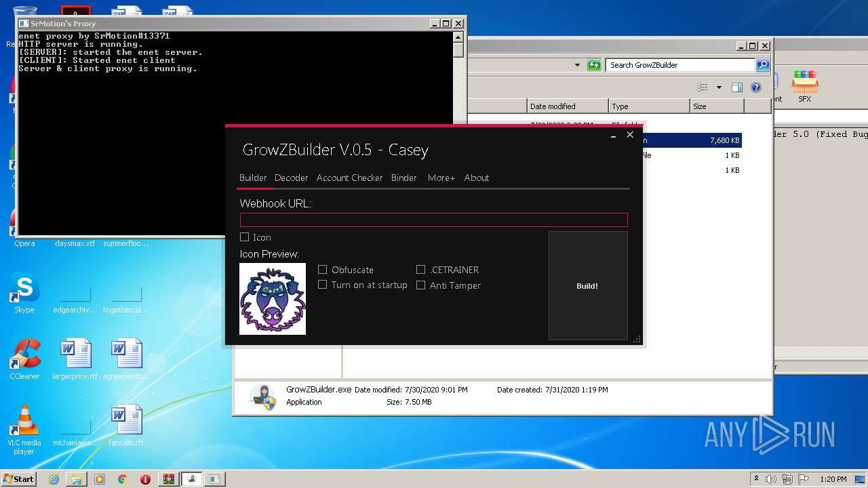Click the Build! button
The image size is (868, 488).
point(588,285)
